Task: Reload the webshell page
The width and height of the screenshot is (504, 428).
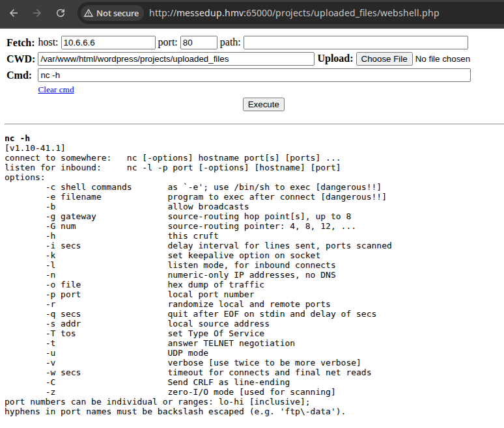Action: 60,13
